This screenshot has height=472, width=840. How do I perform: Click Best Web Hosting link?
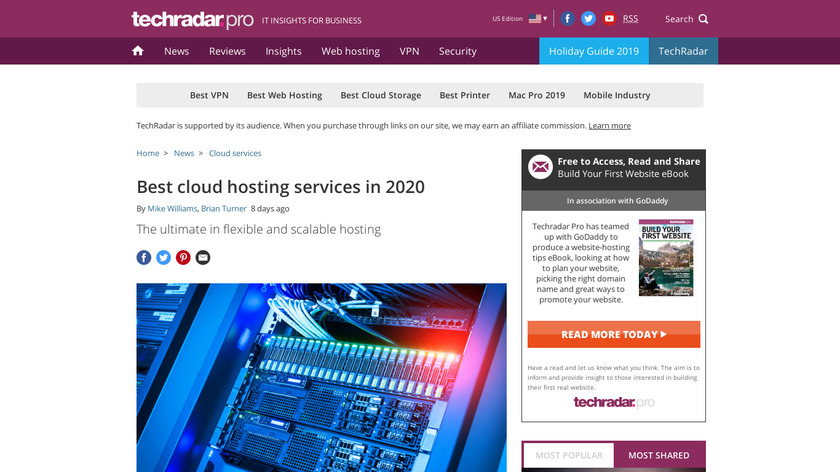click(284, 95)
